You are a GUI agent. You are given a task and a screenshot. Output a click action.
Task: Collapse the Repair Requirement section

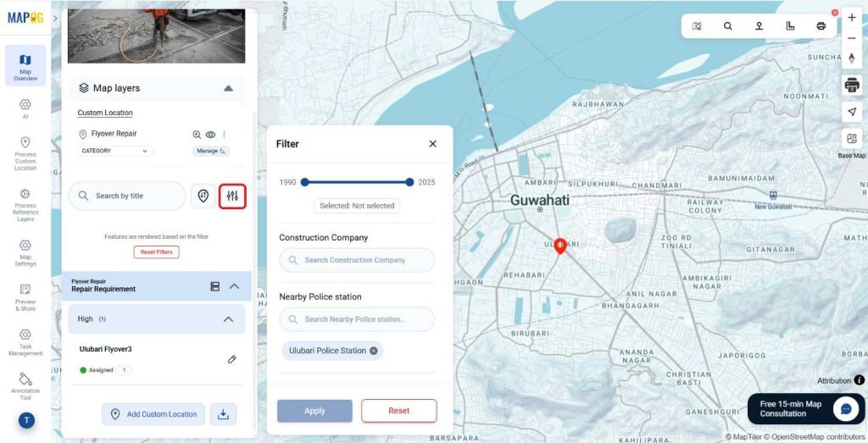pyautogui.click(x=234, y=286)
